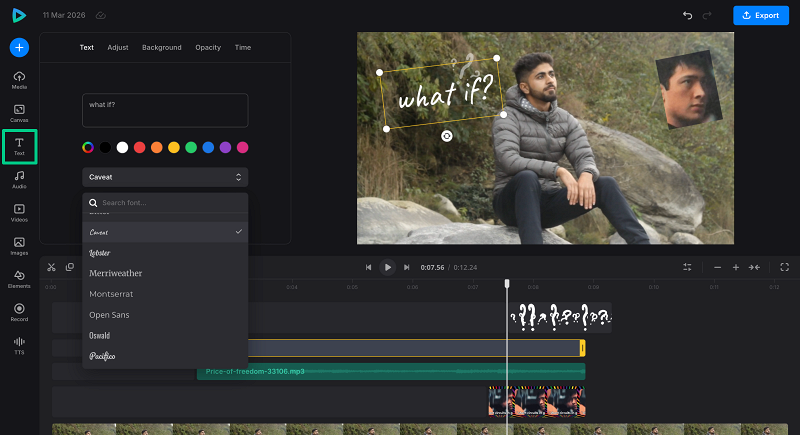Screen dimensions: 800x435
Task: Export the video project
Action: [761, 15]
